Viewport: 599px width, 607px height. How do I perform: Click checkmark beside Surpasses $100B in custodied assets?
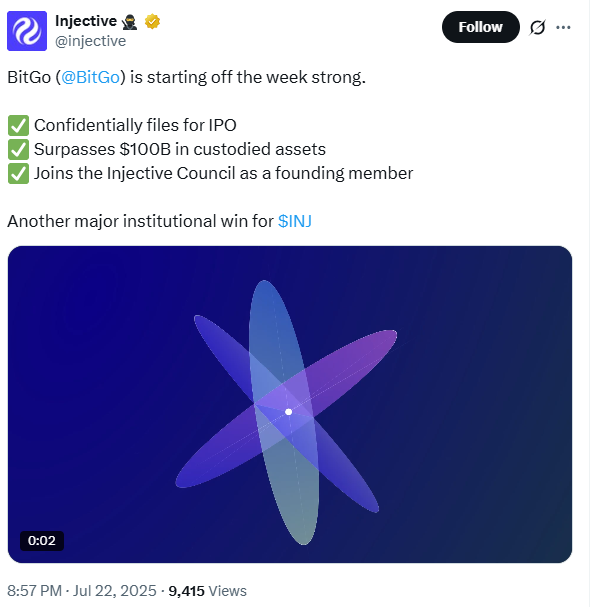pos(18,149)
